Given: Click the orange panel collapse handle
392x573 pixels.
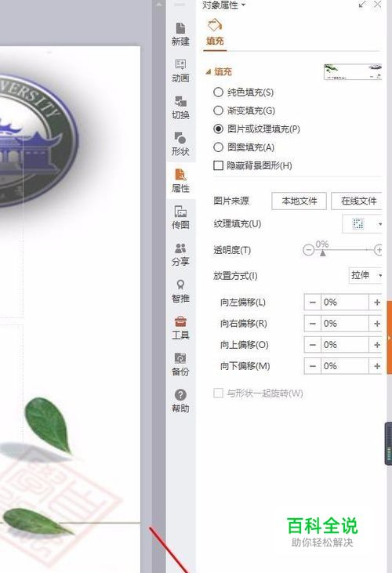Looking at the screenshot, I should pyautogui.click(x=390, y=337).
